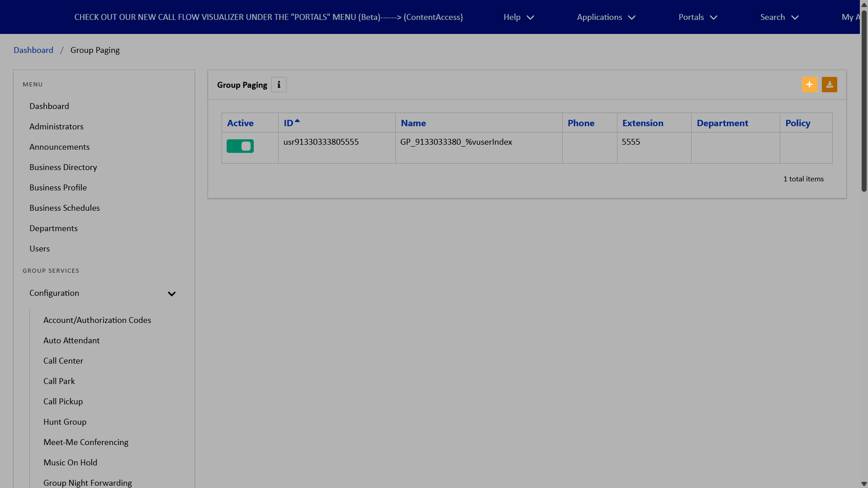Open Music On Hold settings
Viewport: 868px width, 488px height.
point(70,463)
